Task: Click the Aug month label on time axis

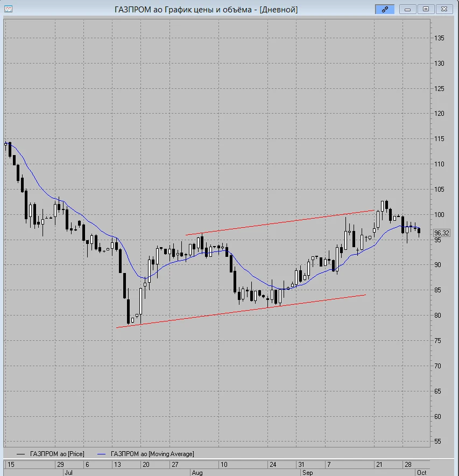Action: (197, 473)
